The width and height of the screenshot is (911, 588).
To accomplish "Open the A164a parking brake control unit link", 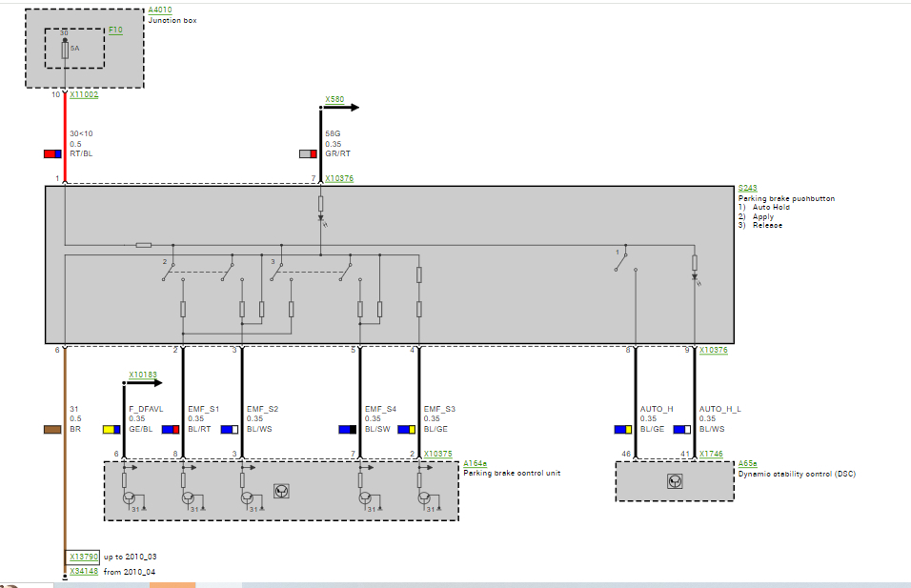I will [474, 464].
